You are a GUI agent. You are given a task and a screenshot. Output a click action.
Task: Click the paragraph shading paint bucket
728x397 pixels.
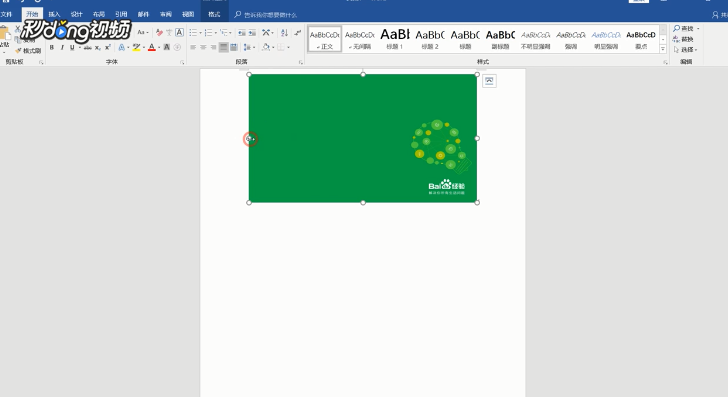point(266,47)
